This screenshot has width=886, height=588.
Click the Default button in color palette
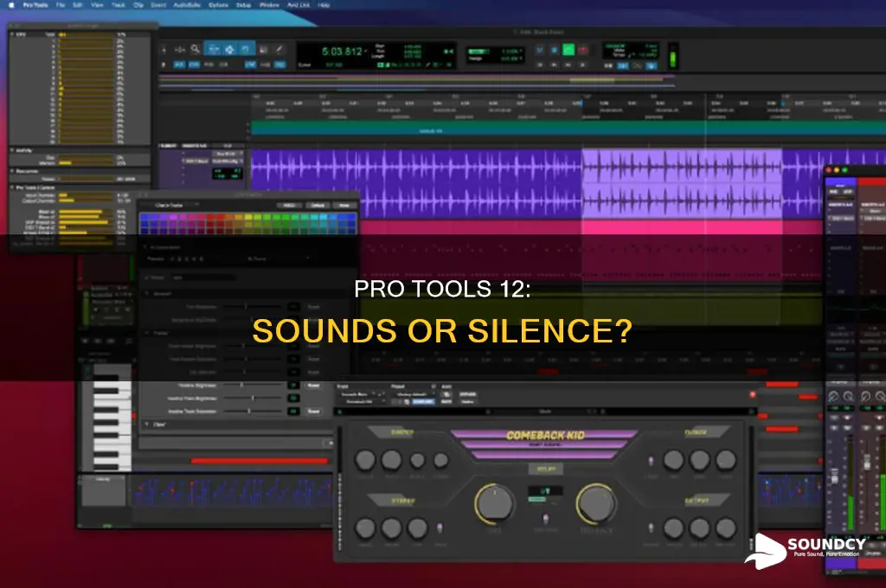318,205
